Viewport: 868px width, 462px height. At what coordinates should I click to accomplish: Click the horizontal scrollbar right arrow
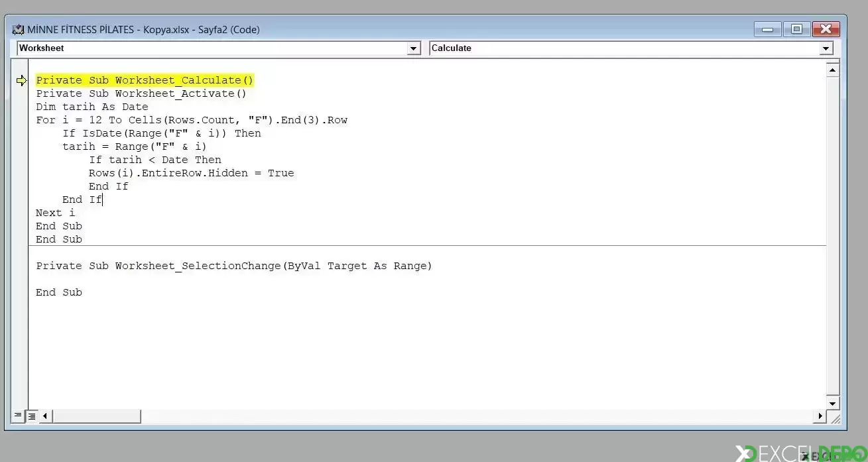820,416
